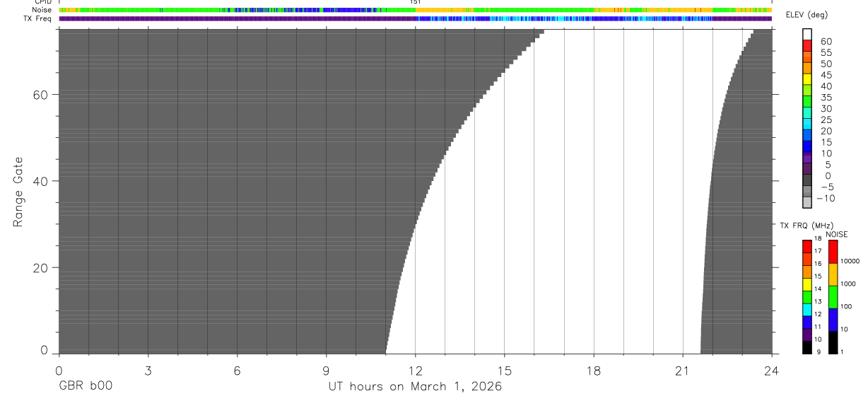Click white top segment of ELEV colorbar
The width and height of the screenshot is (868, 401).
click(x=807, y=35)
